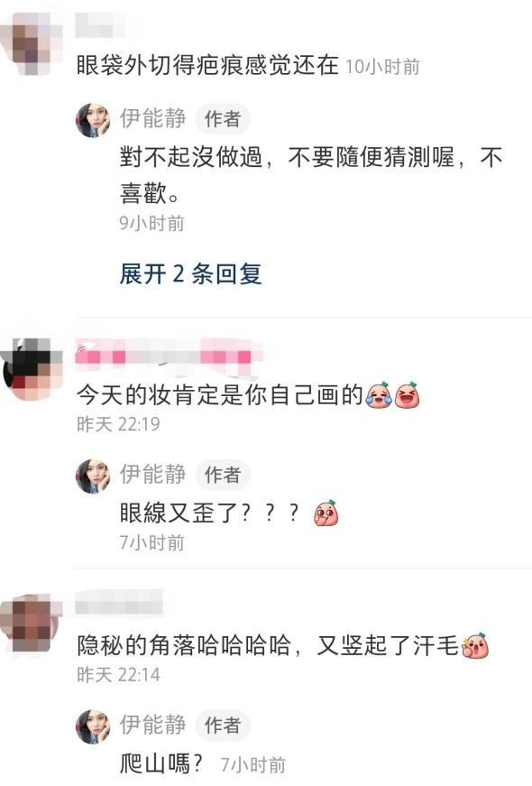This screenshot has width=532, height=786.
Task: Tap 伊能静's avatar in the 爬山嗎 reply
Action: coord(93,726)
